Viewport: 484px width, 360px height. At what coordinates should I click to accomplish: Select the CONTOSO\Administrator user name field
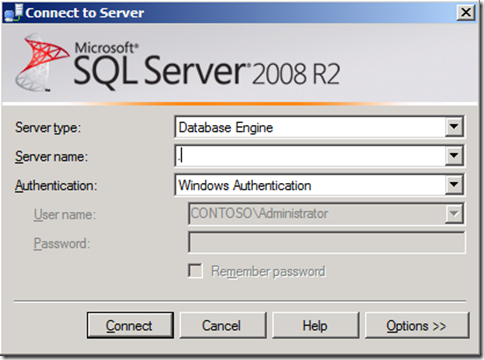(x=317, y=214)
